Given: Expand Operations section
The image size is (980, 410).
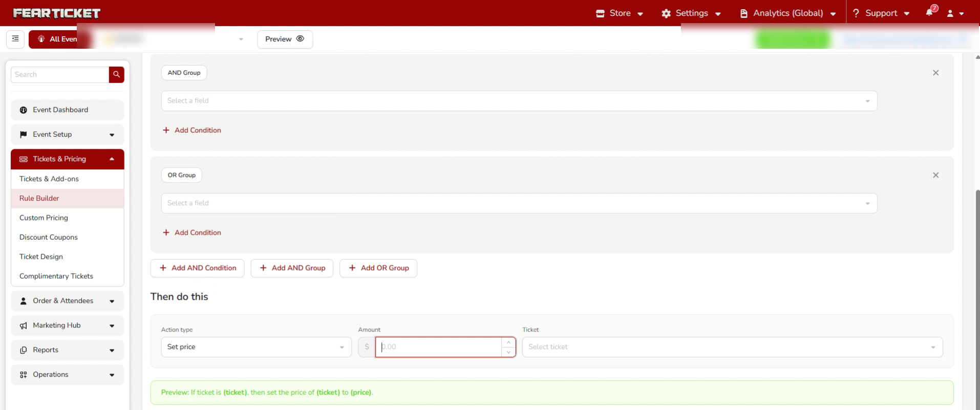Looking at the screenshot, I should click(68, 375).
